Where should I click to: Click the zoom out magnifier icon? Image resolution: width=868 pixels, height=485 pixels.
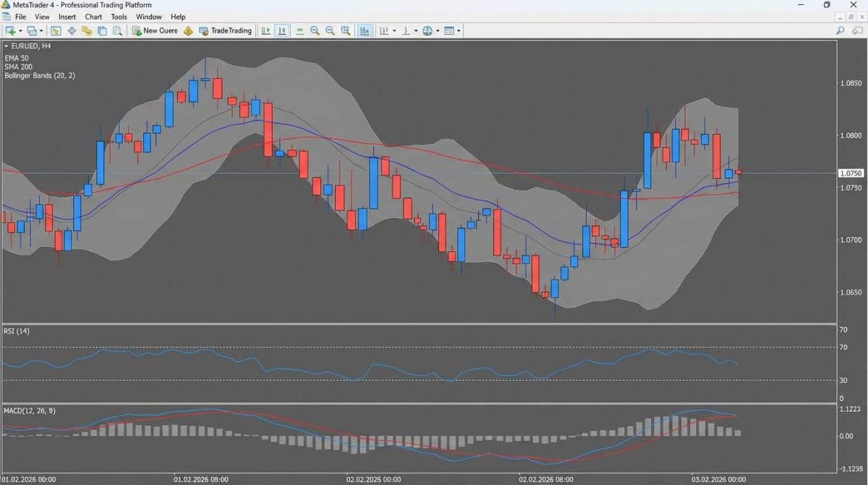330,30
